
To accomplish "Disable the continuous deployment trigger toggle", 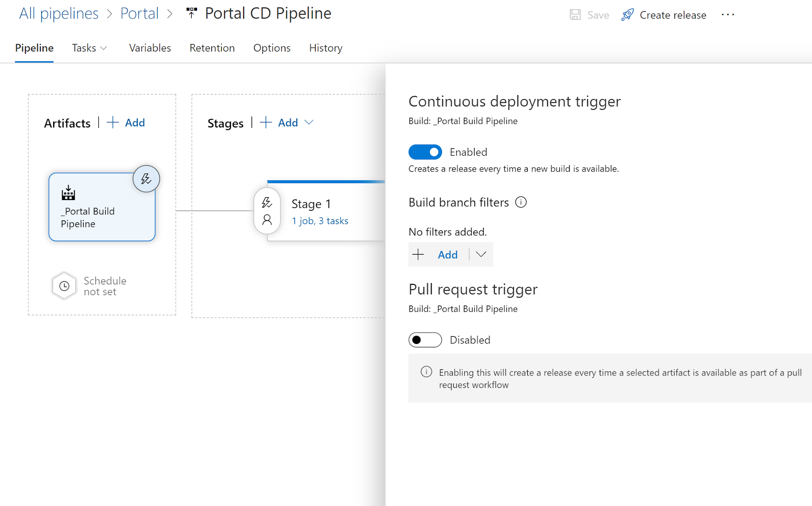I will tap(425, 152).
